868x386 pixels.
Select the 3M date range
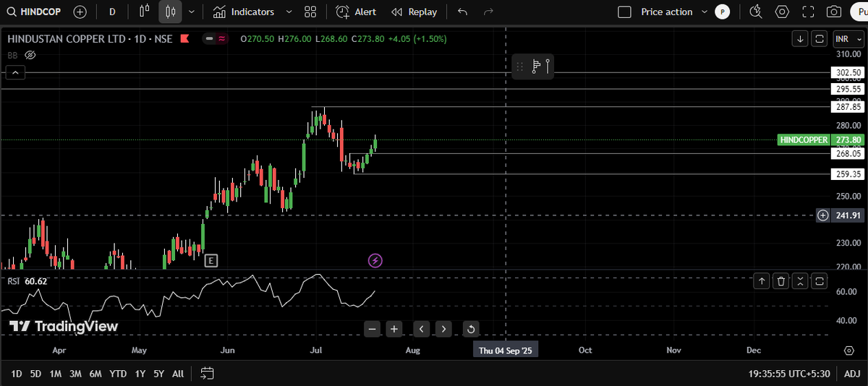[x=75, y=374]
